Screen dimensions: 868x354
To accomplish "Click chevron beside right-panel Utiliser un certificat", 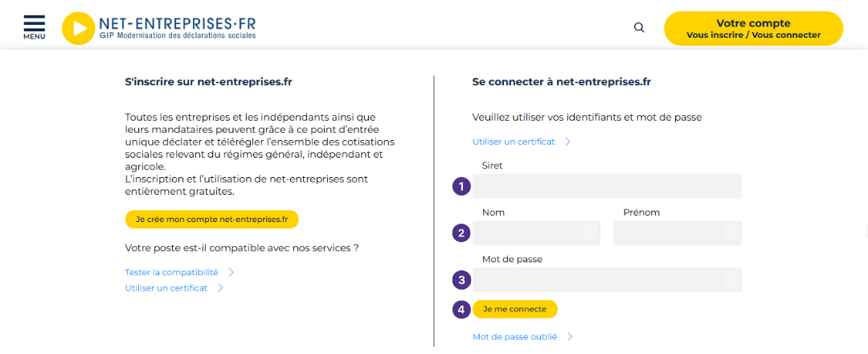I will pyautogui.click(x=567, y=142).
